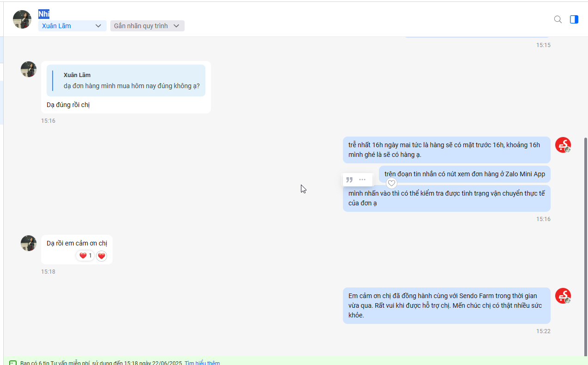Screen dimensions: 588x365
Task: Click Nhi's profile avatar in header
Action: coord(22,19)
